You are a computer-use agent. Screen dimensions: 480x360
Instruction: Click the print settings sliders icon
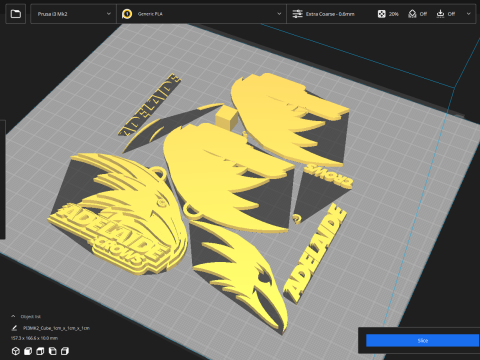pos(297,14)
